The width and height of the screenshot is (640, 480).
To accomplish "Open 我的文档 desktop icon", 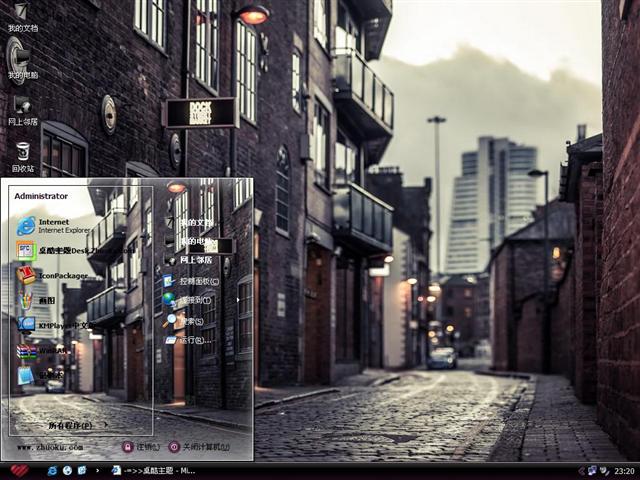I will tap(22, 17).
